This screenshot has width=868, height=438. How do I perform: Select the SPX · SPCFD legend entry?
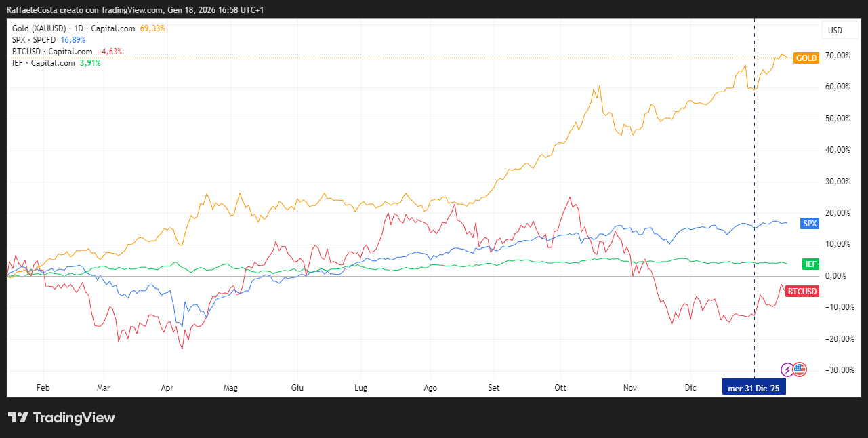(34, 40)
